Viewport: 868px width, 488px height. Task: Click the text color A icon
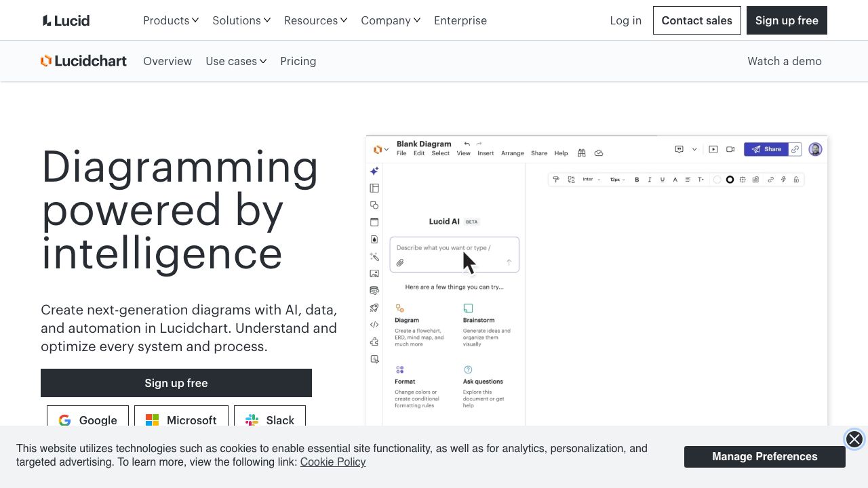point(675,180)
